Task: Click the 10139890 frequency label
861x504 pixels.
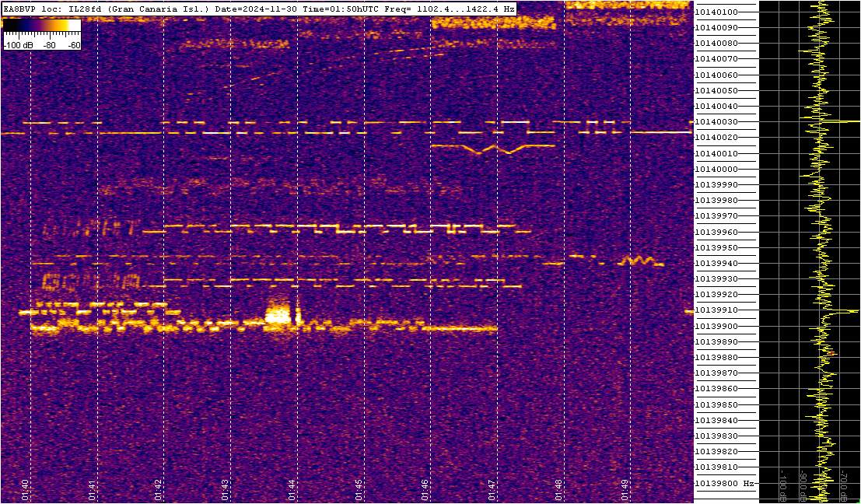Action: (716, 342)
